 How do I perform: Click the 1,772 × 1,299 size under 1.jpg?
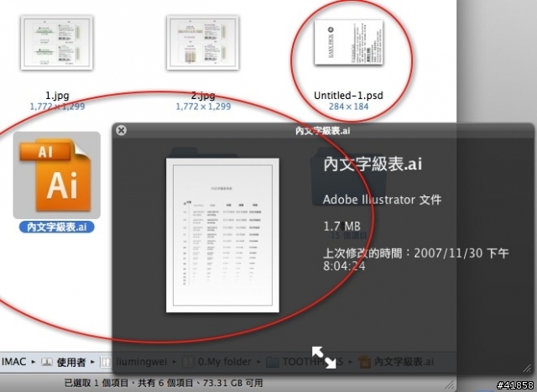[57, 107]
